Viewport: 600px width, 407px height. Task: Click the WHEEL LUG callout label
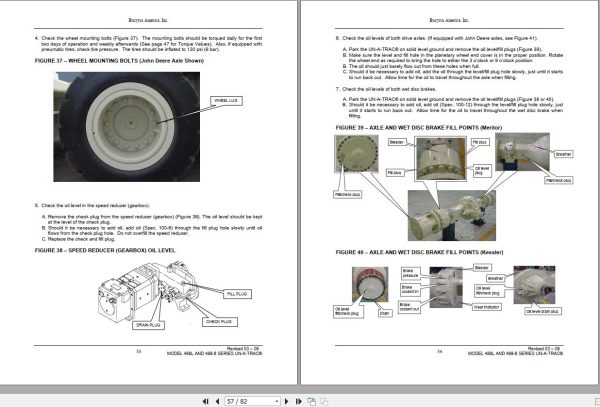tap(226, 101)
